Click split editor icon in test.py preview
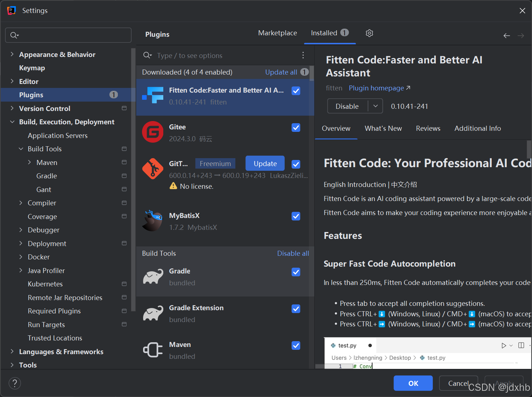 (x=521, y=345)
